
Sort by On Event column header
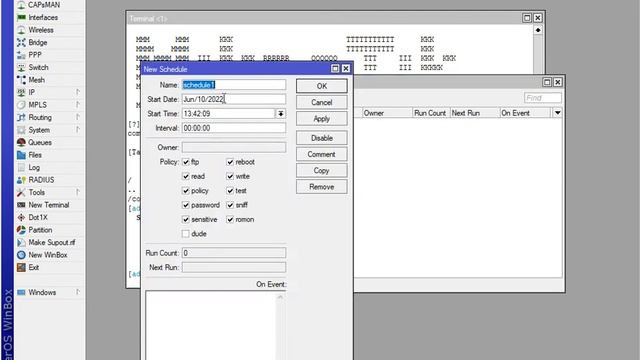(526, 113)
